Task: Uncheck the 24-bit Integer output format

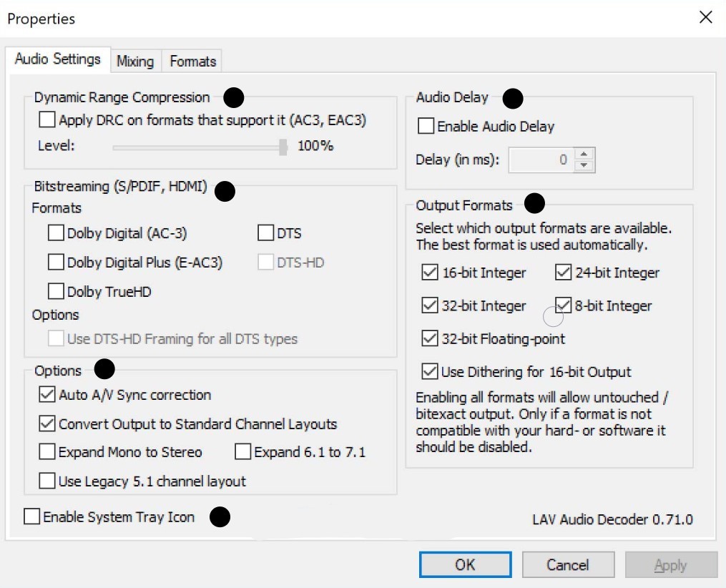Action: [x=564, y=273]
